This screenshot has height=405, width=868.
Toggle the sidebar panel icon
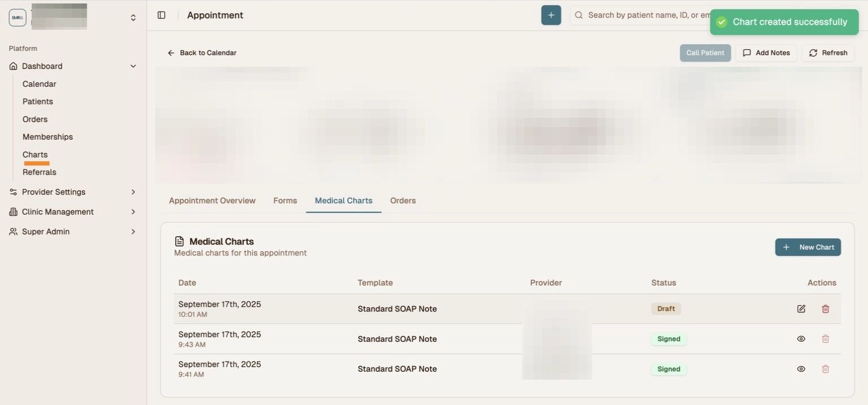161,15
